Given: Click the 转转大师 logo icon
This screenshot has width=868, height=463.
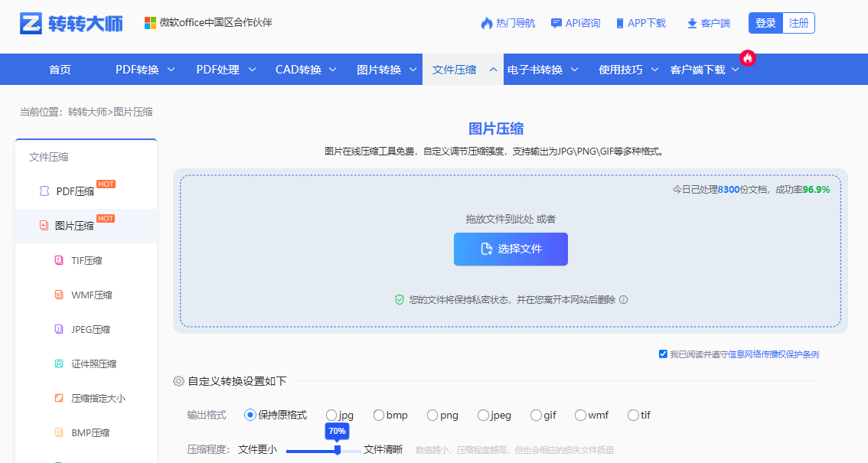Looking at the screenshot, I should [x=31, y=23].
